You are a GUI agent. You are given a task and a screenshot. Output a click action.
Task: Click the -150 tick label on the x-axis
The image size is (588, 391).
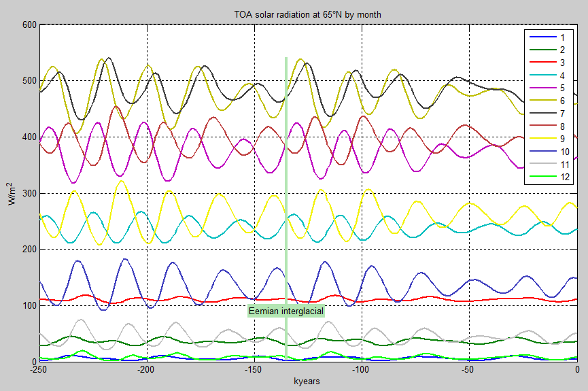click(x=252, y=371)
